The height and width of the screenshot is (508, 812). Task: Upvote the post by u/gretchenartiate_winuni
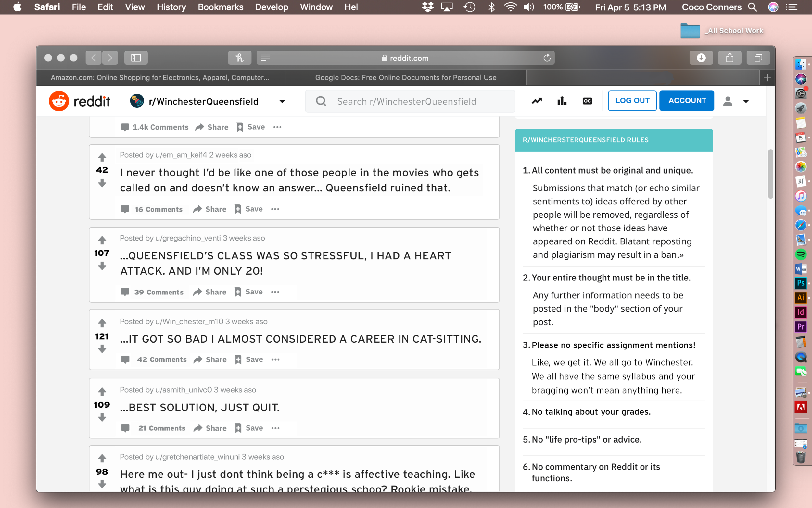point(102,459)
